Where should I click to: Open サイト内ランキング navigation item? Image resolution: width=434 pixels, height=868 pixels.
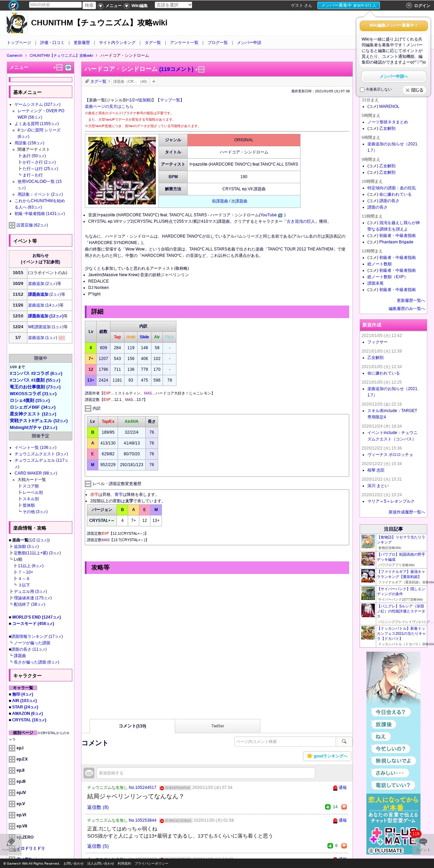[117, 43]
